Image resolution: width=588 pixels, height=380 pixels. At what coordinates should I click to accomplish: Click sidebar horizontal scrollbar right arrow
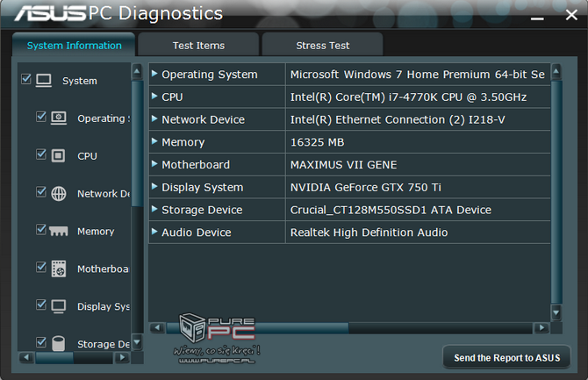click(122, 357)
